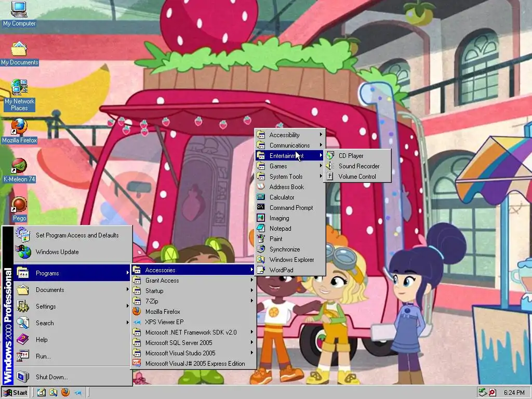532x399 pixels.
Task: Expand the Startup submenu arrow
Action: coord(252,291)
